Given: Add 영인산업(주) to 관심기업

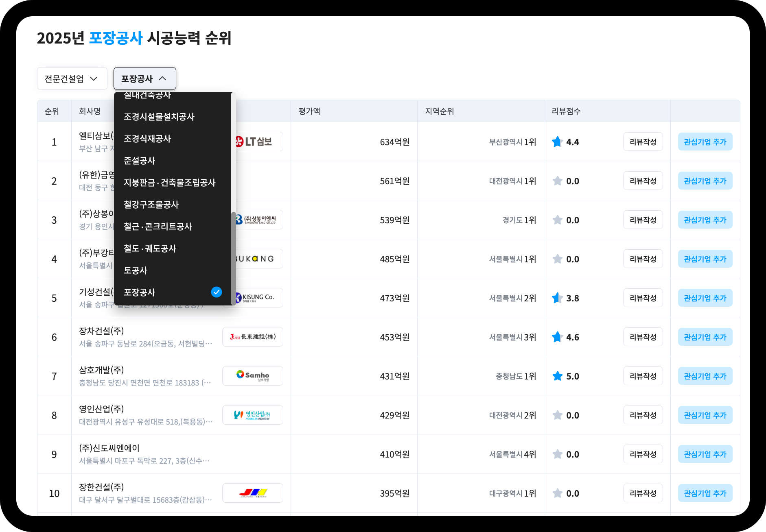Looking at the screenshot, I should (705, 415).
